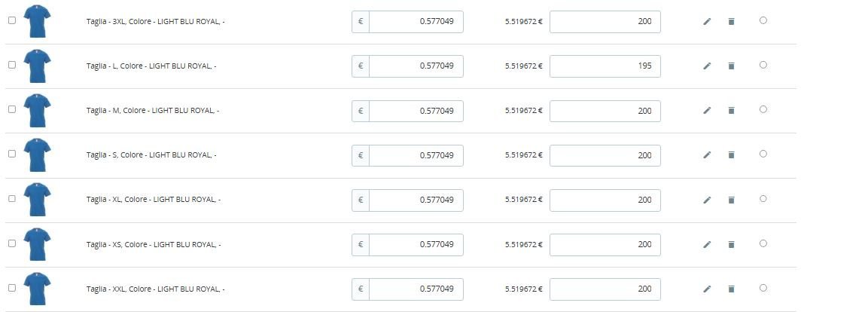
Task: Edit the XL Light Blu Royal combination
Action: 707,200
